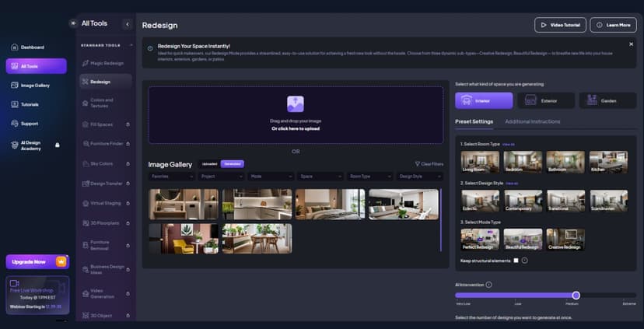
Task: Click the info icon next to AI Intervention
Action: point(488,285)
